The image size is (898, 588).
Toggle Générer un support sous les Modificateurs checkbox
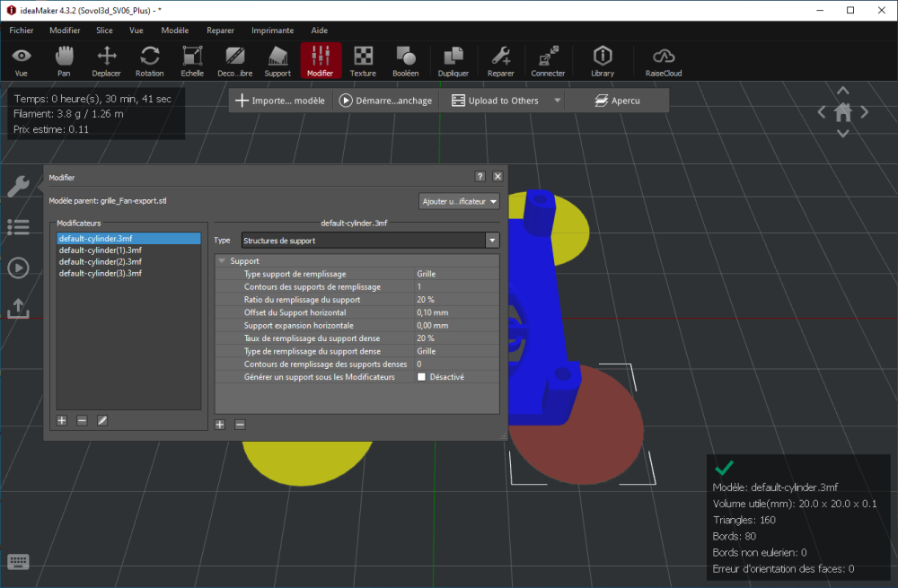[421, 377]
